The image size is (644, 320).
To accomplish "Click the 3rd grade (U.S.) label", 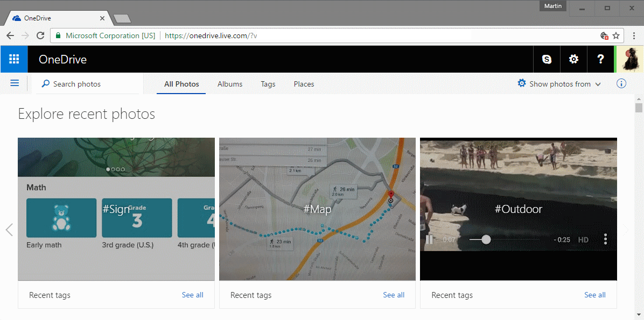I will click(128, 245).
